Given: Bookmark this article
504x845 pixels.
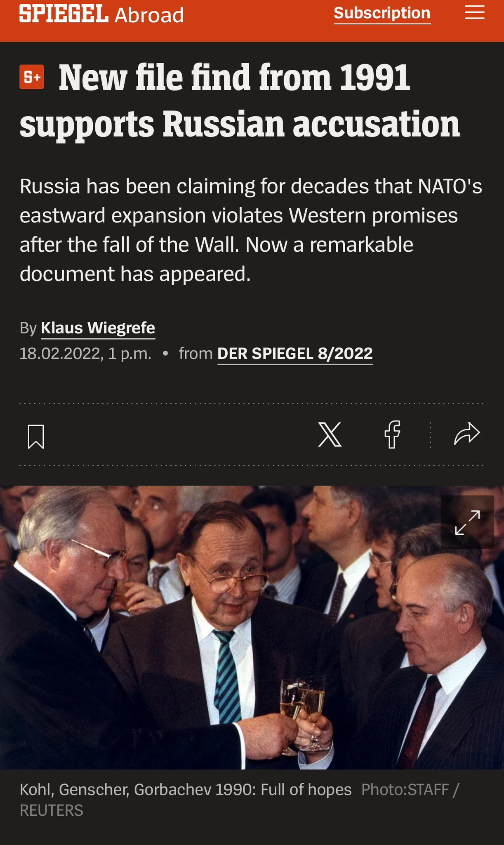Looking at the screenshot, I should (x=36, y=437).
